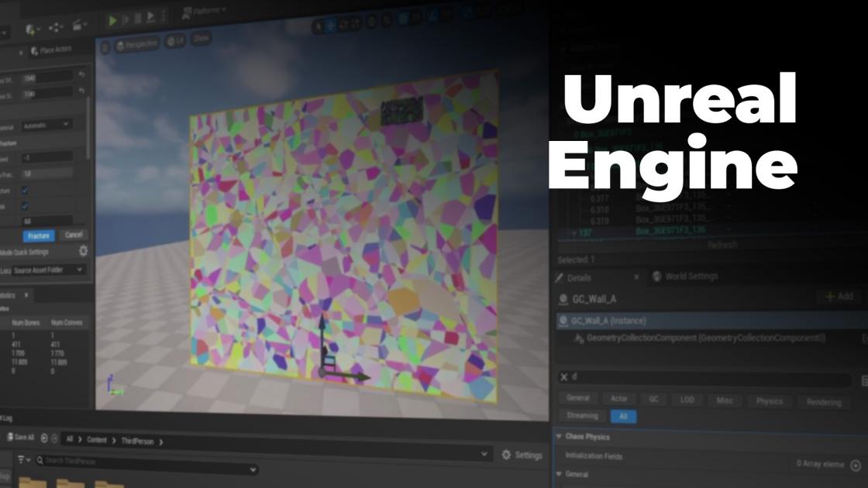Click the viewport hamburger menu icon

coord(105,45)
